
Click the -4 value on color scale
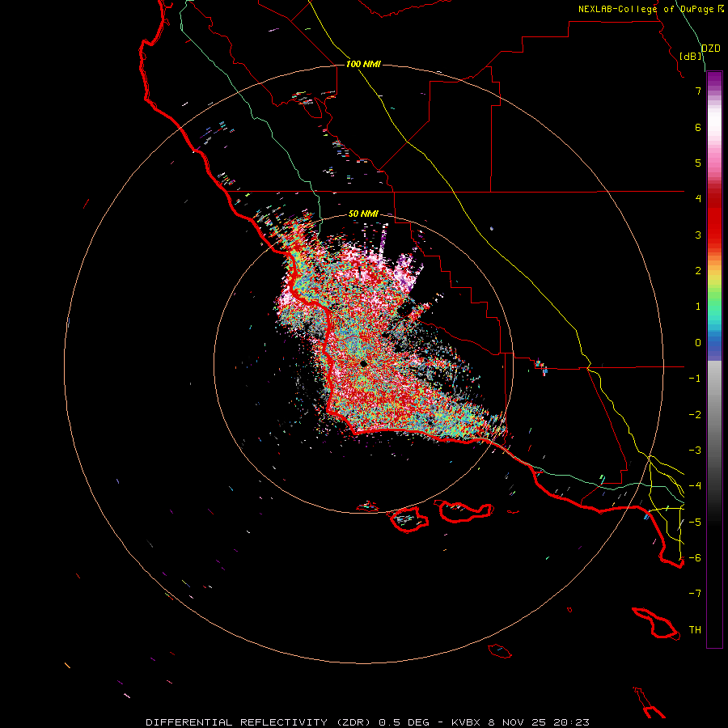click(695, 486)
